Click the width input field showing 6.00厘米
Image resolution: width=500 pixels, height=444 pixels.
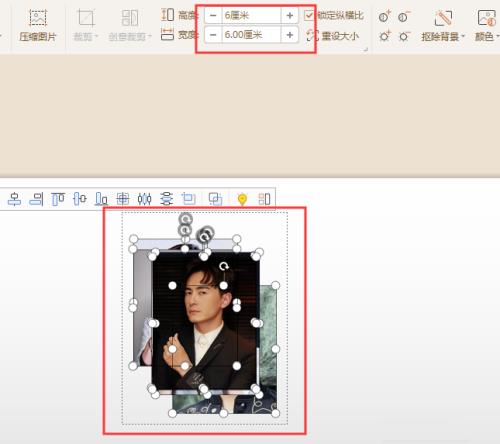251,35
